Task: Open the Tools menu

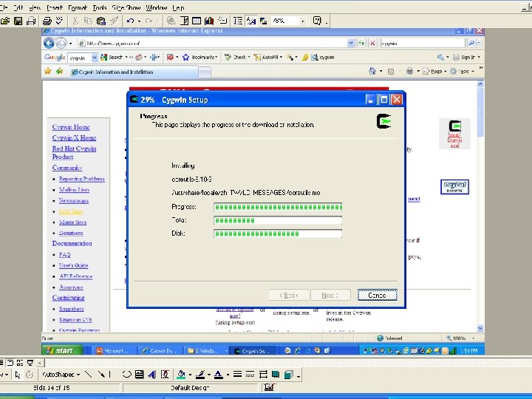Action: coord(100,7)
